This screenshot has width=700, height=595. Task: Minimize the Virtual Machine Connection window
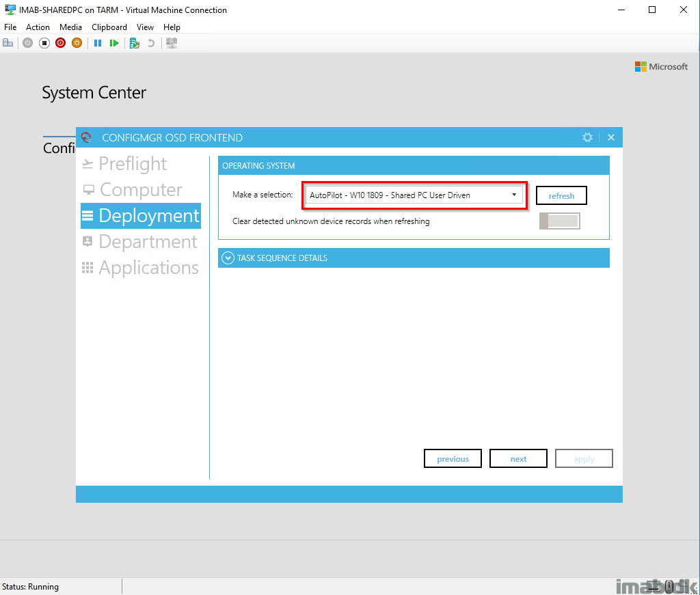tap(621, 10)
